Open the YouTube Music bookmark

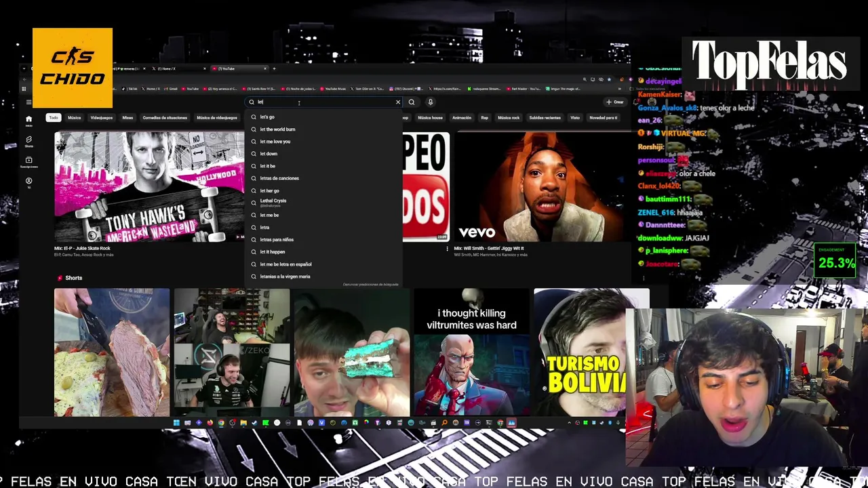point(334,89)
